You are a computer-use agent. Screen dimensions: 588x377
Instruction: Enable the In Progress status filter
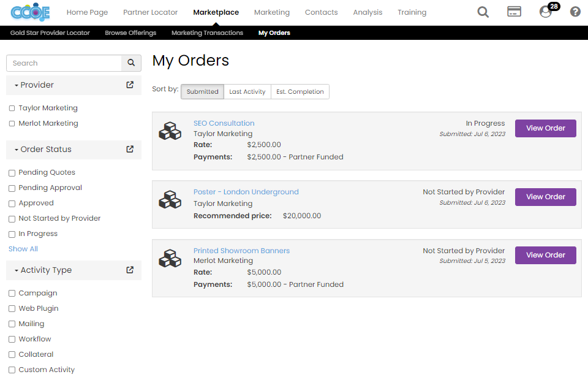[11, 234]
